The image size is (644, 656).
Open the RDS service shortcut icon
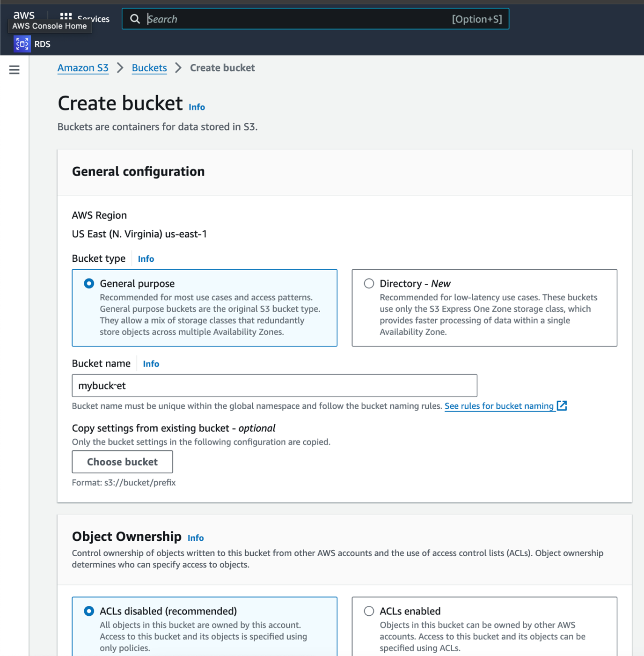(x=22, y=44)
